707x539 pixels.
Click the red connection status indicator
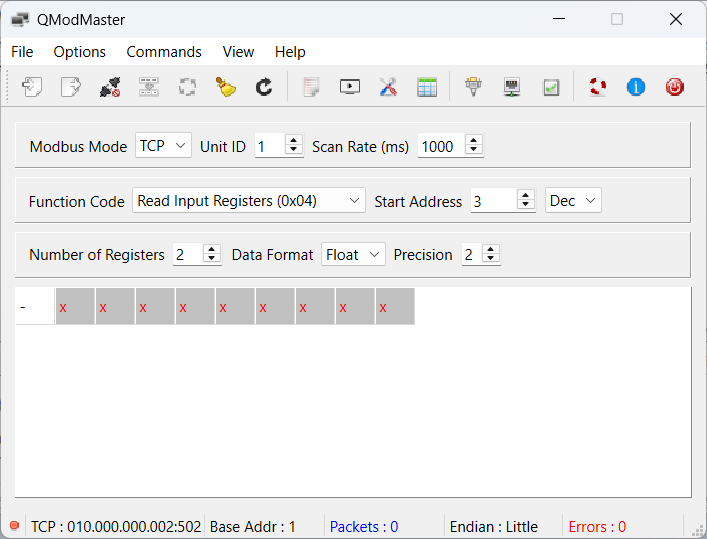tap(14, 525)
